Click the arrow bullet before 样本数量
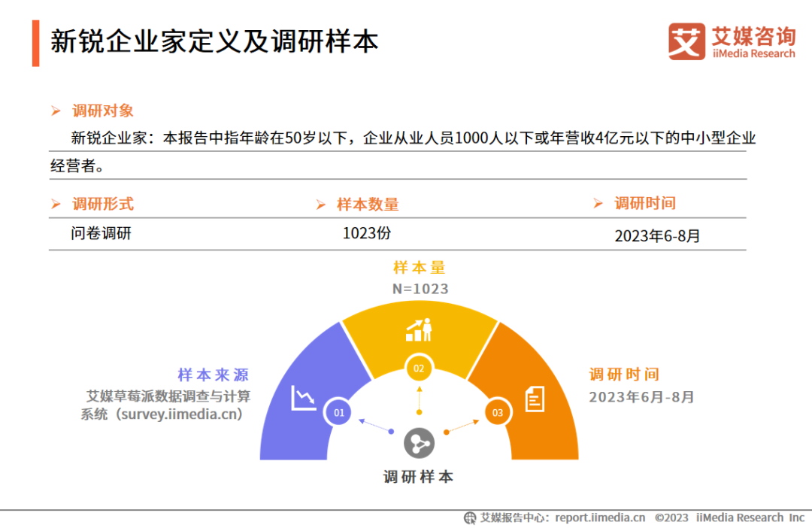The image size is (812, 528). tap(321, 205)
